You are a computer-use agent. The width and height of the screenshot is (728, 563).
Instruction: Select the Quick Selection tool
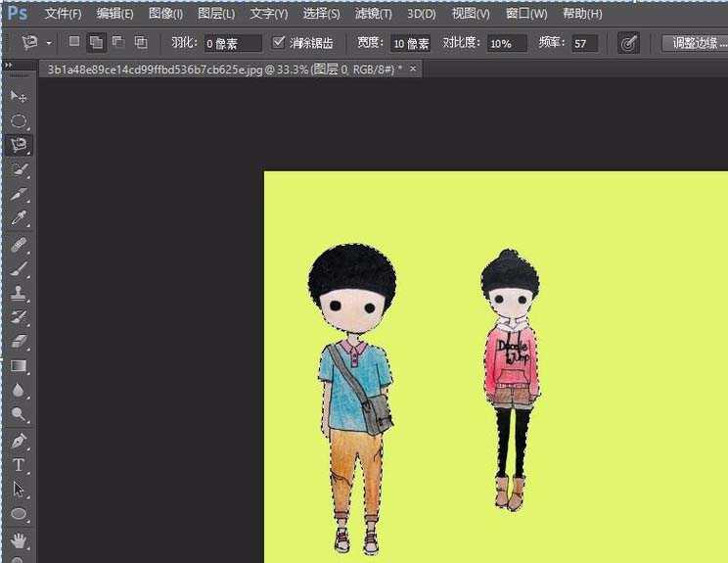coord(19,170)
